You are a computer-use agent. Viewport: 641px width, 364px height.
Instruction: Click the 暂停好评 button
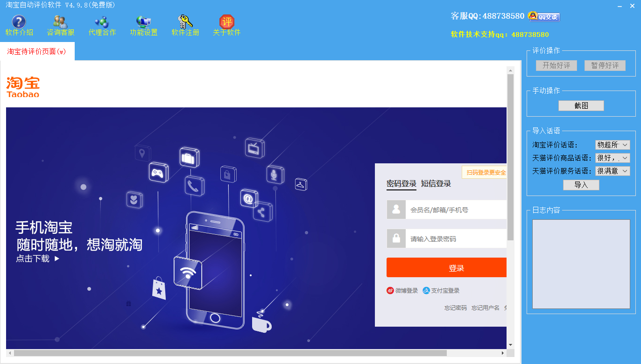tap(605, 65)
